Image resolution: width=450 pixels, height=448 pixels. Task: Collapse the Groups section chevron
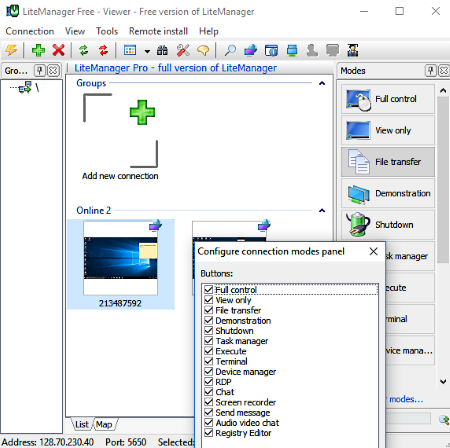click(322, 83)
